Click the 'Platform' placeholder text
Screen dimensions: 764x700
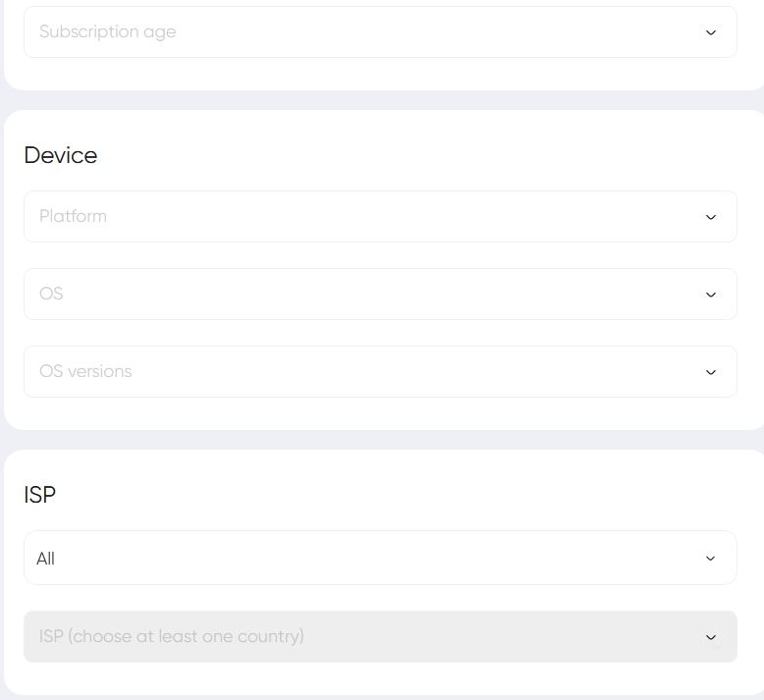(73, 216)
